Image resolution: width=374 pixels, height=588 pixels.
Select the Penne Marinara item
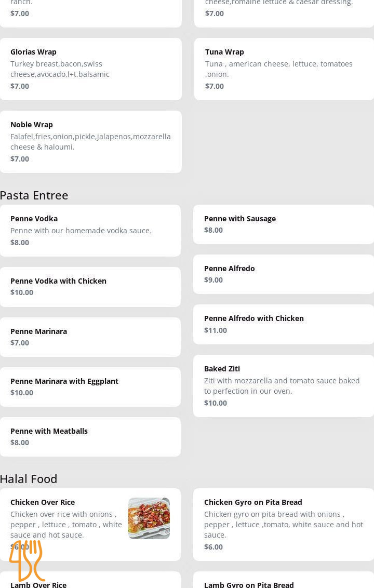pos(90,337)
